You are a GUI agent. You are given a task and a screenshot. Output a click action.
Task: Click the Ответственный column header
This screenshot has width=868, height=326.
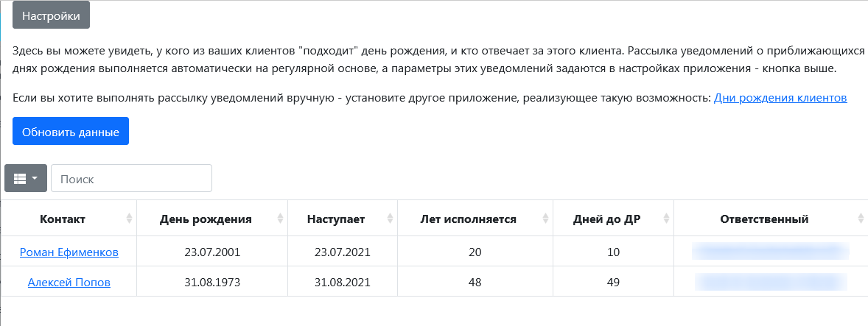pos(764,219)
